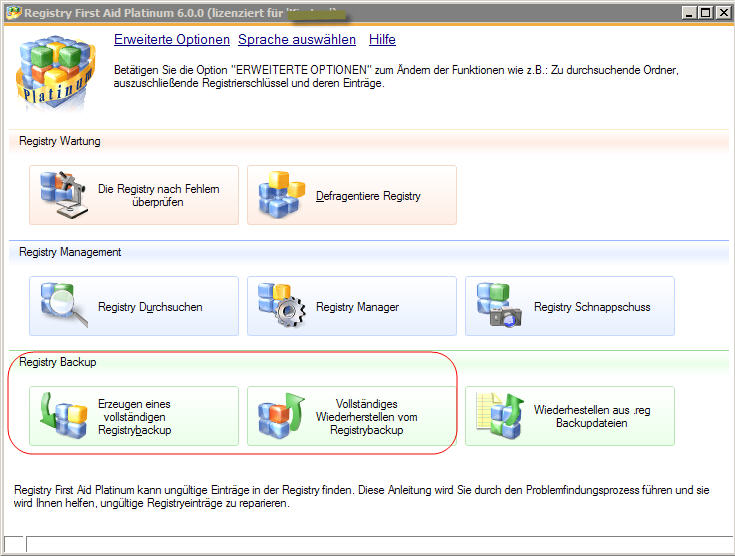This screenshot has width=735, height=556.
Task: Click the Defragmentiere Registry cubes icon
Action: point(281,195)
